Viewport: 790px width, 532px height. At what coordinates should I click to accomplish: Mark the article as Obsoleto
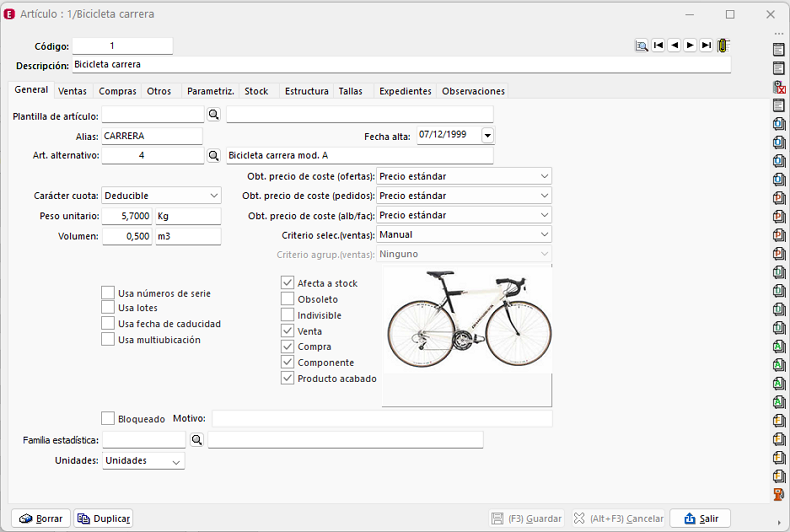[287, 299]
